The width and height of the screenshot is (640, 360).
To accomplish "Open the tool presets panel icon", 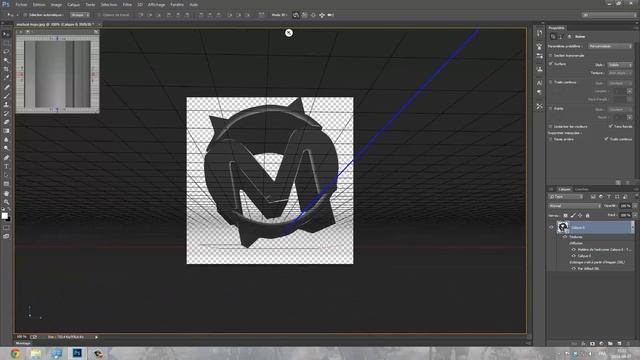I will click(539, 106).
